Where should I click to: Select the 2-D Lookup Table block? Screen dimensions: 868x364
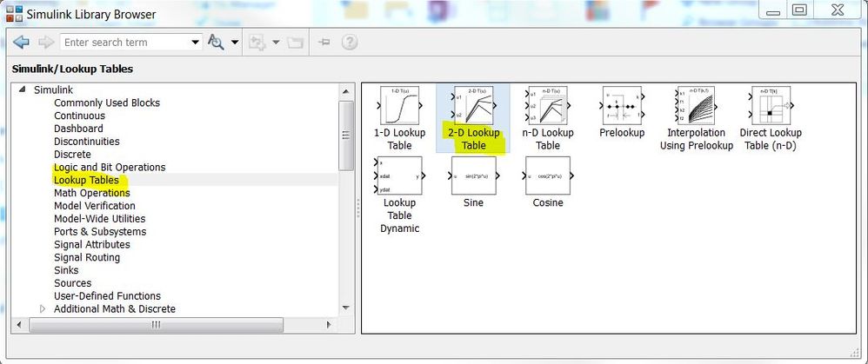click(x=473, y=118)
